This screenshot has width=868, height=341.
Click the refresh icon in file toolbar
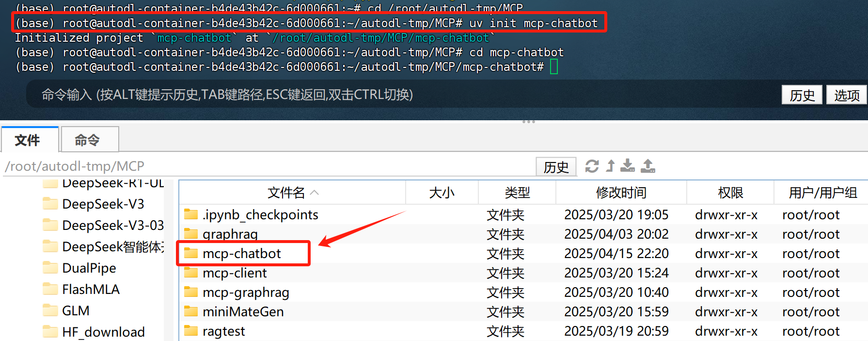pyautogui.click(x=592, y=166)
